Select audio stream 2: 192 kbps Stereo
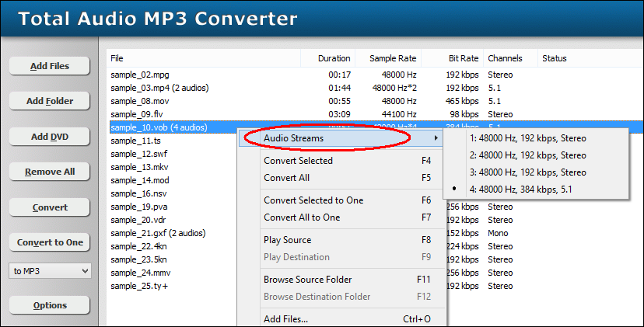The image size is (644, 327). click(536, 155)
